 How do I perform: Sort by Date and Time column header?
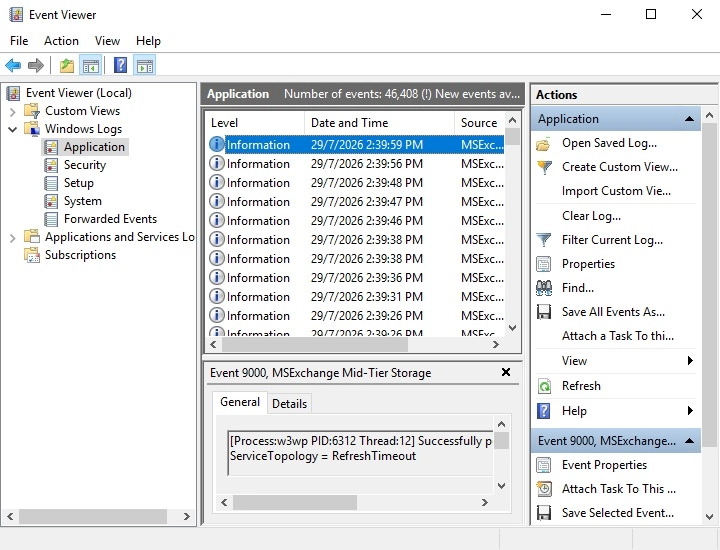click(379, 123)
